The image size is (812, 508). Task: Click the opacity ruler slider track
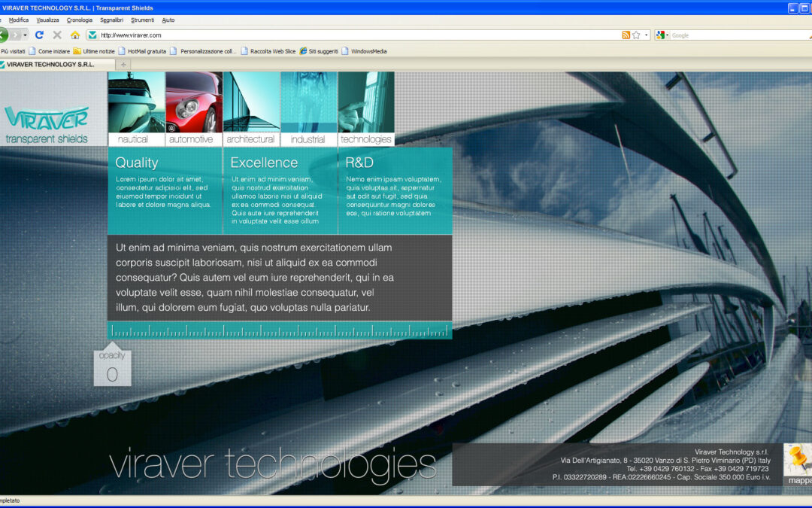pos(280,330)
